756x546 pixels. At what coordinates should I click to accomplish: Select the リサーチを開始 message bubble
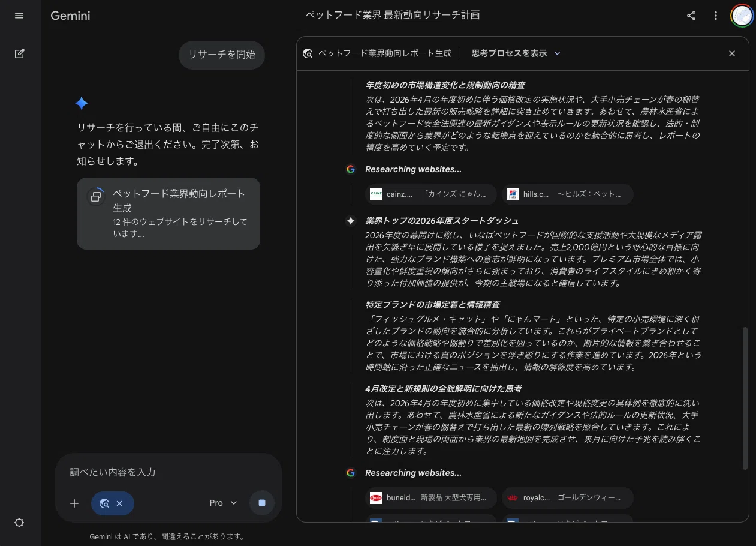point(222,55)
